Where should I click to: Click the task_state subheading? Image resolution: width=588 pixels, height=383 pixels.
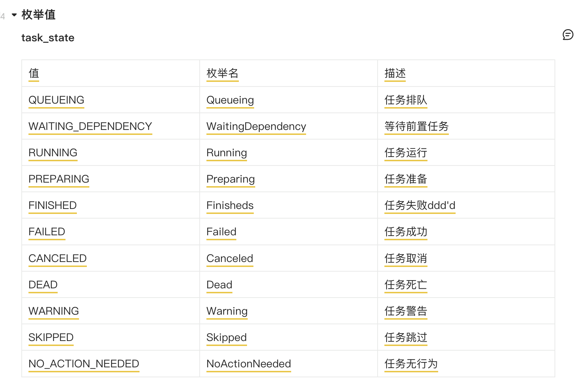click(x=48, y=38)
